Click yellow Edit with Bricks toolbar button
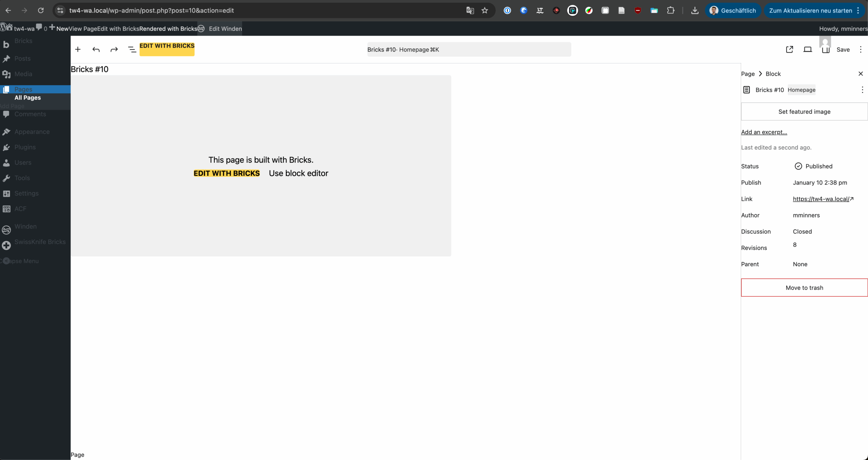 pyautogui.click(x=167, y=49)
